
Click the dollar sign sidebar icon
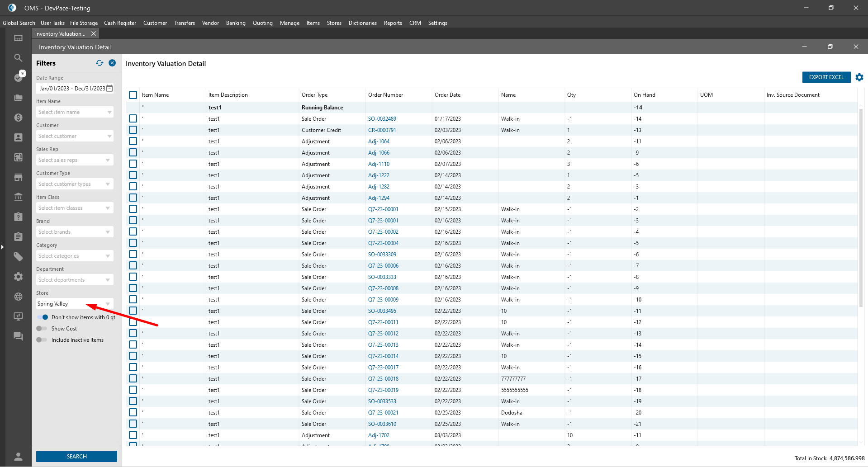(x=18, y=118)
